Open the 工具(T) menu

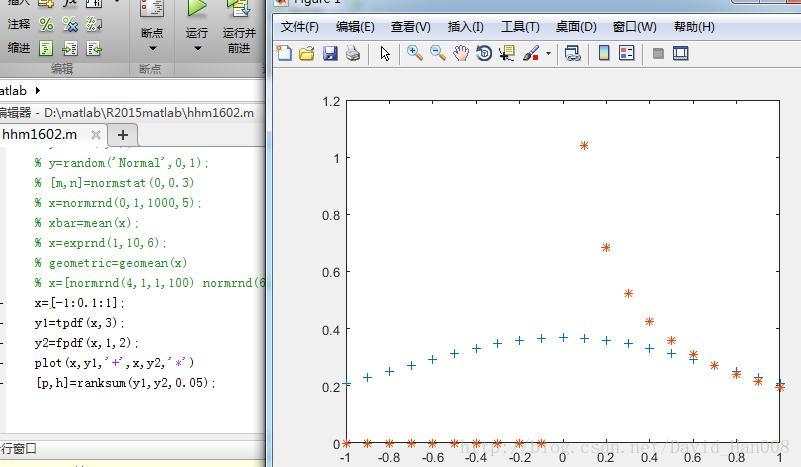520,27
